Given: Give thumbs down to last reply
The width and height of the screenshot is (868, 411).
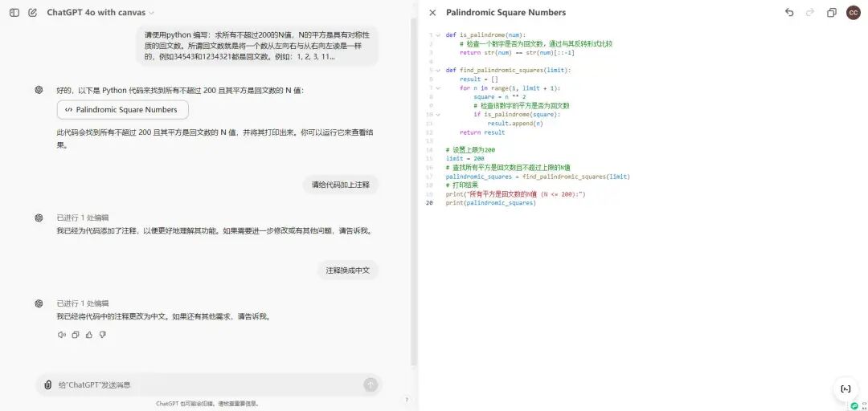Looking at the screenshot, I should [x=102, y=335].
